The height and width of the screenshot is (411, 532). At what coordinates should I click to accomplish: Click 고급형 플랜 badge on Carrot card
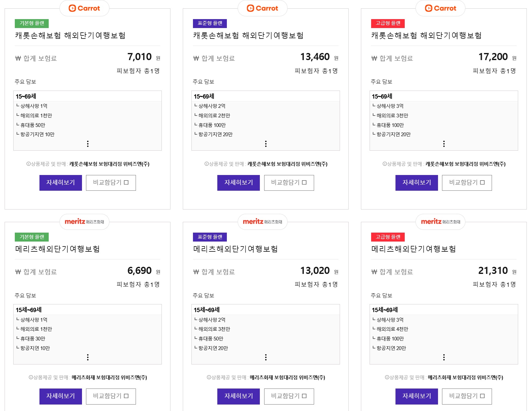point(388,23)
